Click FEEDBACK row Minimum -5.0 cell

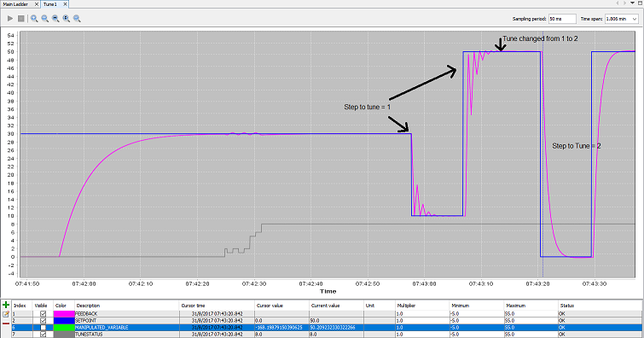pyautogui.click(x=477, y=314)
